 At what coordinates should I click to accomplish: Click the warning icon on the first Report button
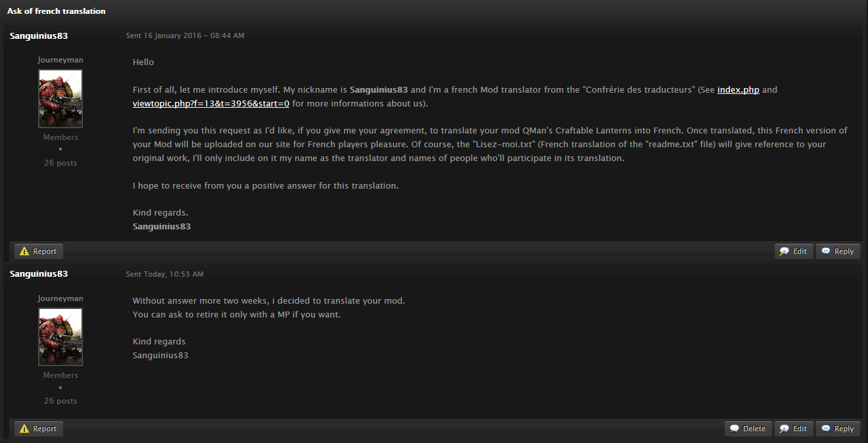[24, 251]
